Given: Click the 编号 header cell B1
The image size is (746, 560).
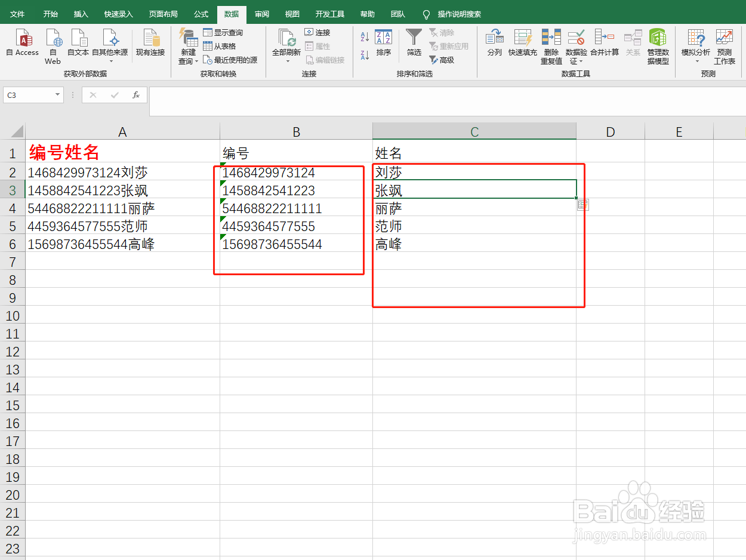Looking at the screenshot, I should [296, 152].
